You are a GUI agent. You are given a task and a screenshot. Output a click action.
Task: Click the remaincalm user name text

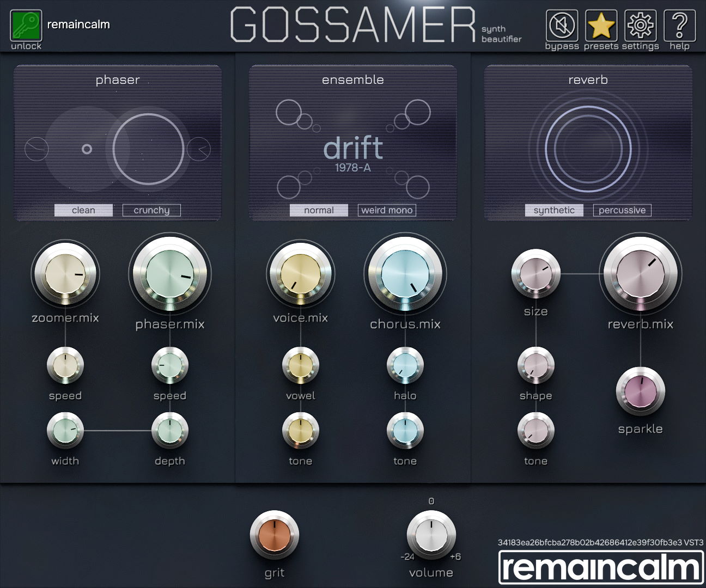(x=78, y=24)
